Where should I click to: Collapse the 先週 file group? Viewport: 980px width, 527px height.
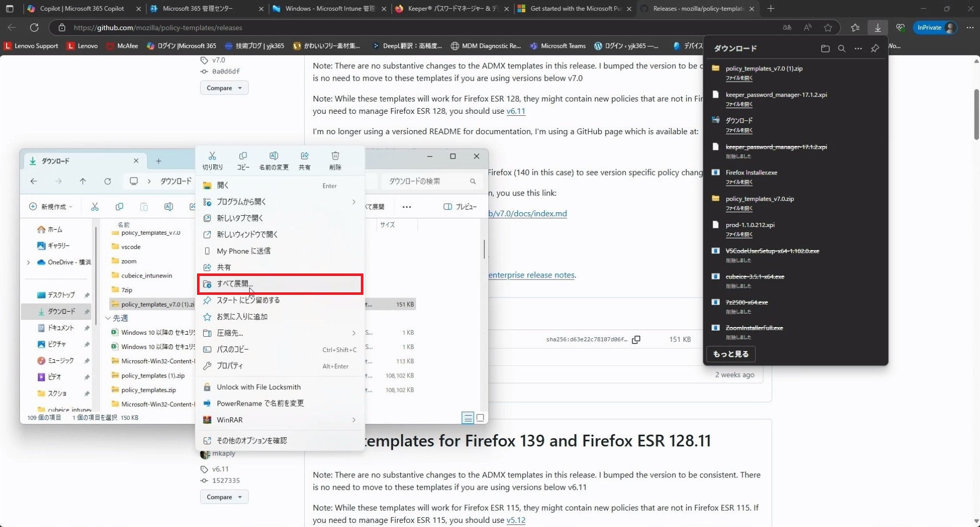pyautogui.click(x=108, y=318)
